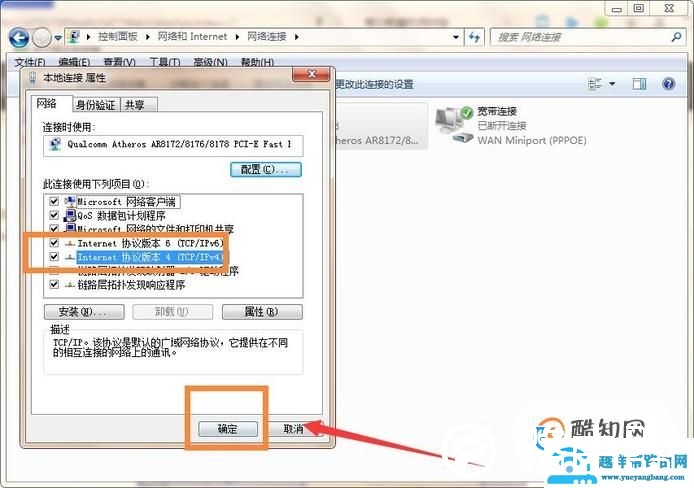Minimize the 网络连接 window
Image resolution: width=694 pixels, height=488 pixels.
click(617, 8)
